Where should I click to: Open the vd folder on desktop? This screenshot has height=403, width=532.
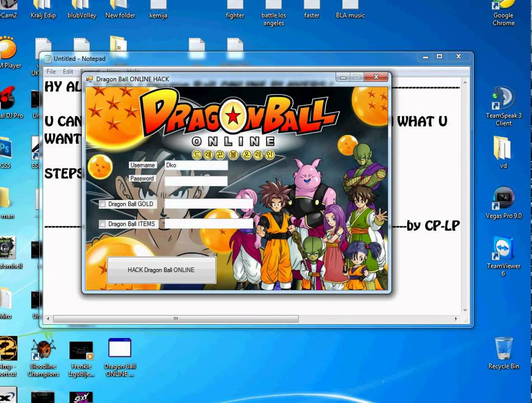[503, 152]
